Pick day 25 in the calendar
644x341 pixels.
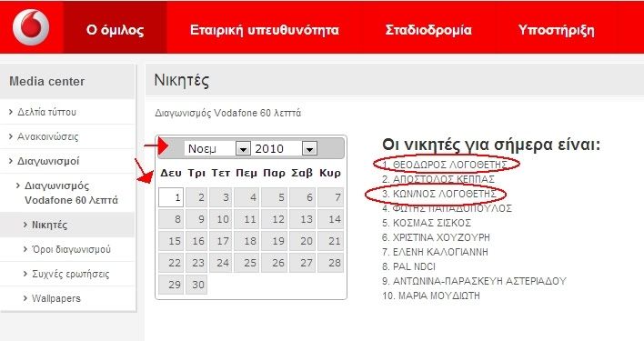tap(247, 263)
